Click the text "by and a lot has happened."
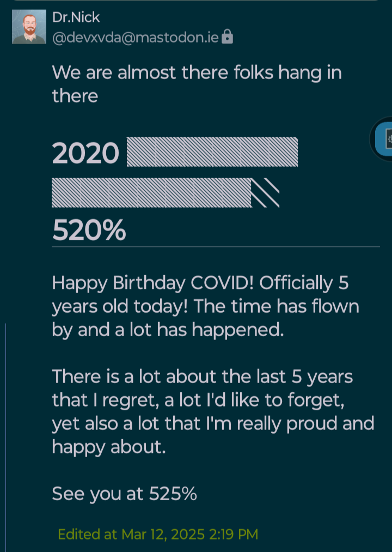Viewport: 392px width, 552px height. pyautogui.click(x=168, y=330)
